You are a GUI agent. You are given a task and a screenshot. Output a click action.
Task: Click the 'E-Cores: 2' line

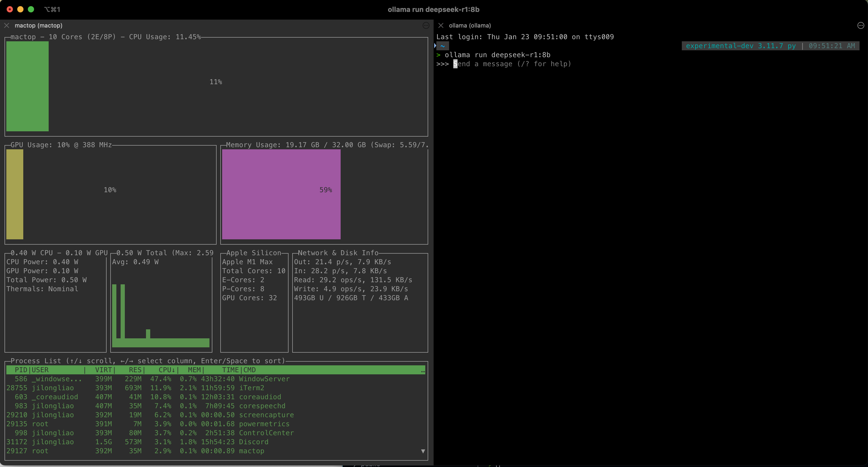(243, 280)
